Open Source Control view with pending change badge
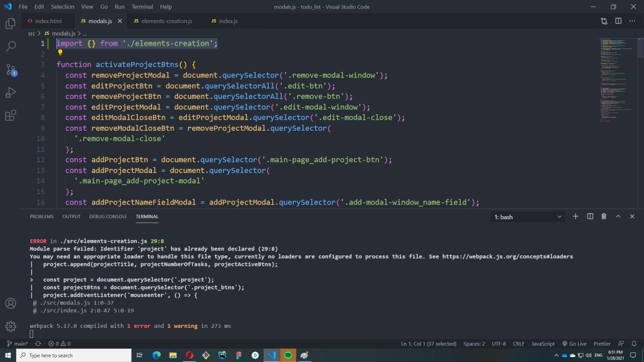 [x=11, y=69]
